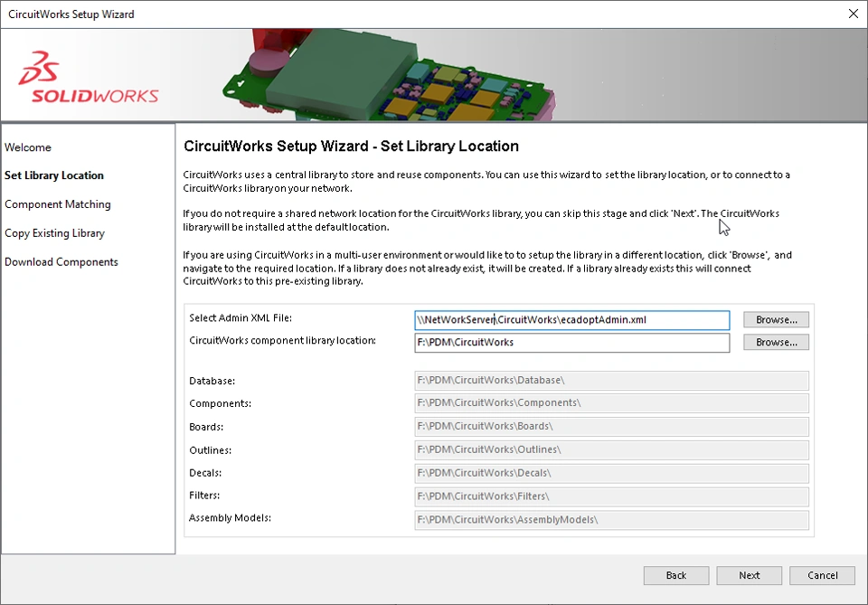This screenshot has width=868, height=605.
Task: Click the Boards path field
Action: tap(611, 426)
